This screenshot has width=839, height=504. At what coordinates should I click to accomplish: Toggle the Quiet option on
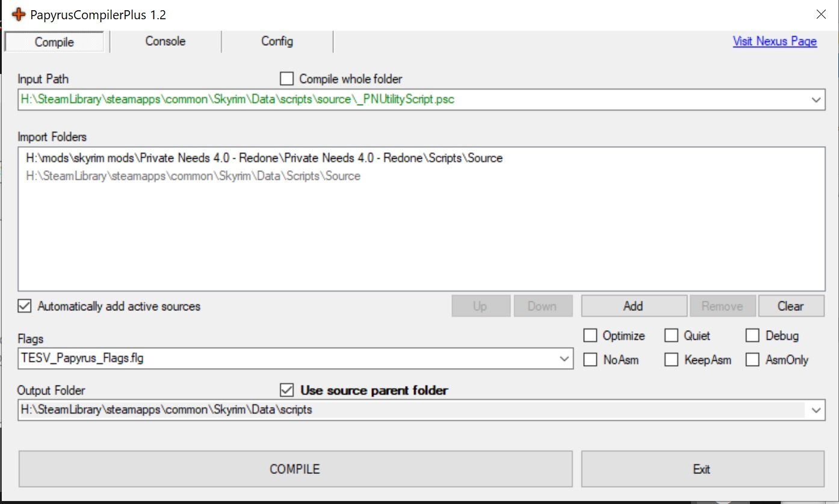[670, 335]
